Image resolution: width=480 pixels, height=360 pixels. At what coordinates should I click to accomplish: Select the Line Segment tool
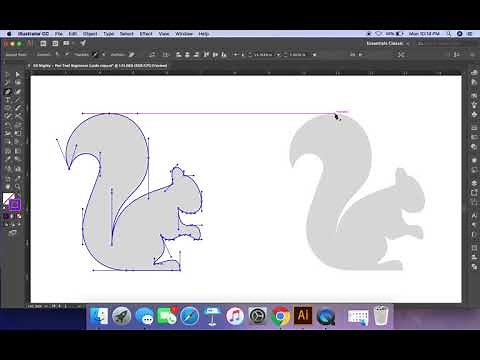coord(18,100)
